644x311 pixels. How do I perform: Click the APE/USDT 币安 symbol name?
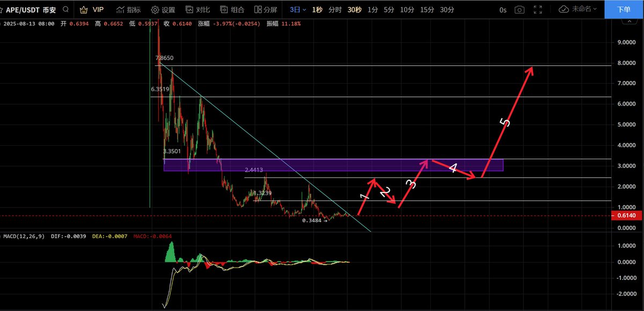point(31,10)
